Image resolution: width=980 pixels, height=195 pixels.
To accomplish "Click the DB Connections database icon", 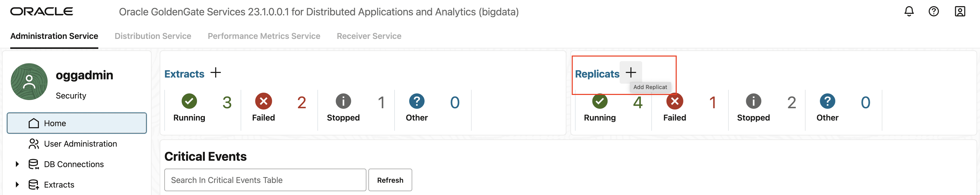I will click(34, 164).
